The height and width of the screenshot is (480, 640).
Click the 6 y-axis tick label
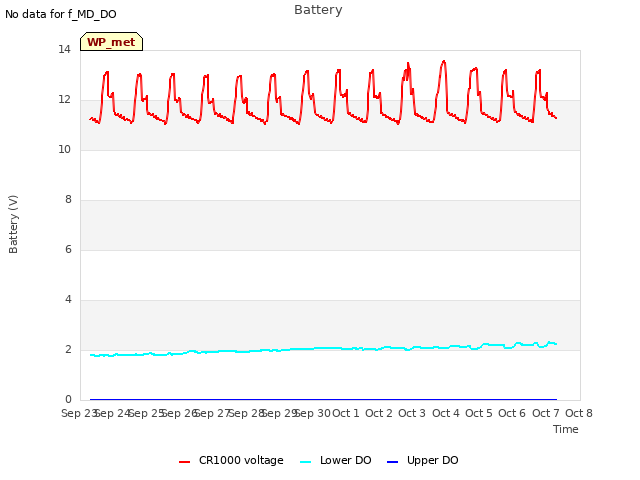pos(68,250)
